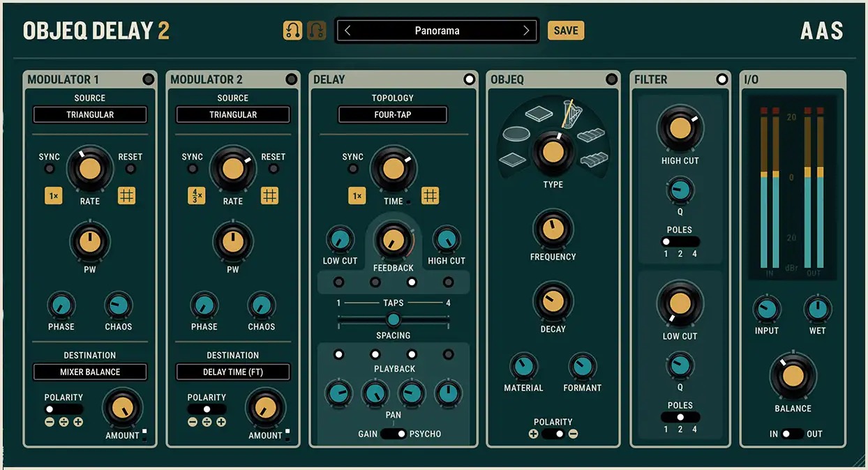This screenshot has height=470, width=868.
Task: Click the dimmed second headphone icon
Action: coord(316,31)
